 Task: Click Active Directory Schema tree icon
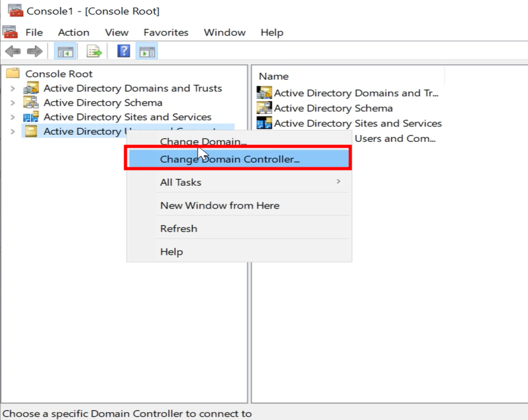[31, 102]
